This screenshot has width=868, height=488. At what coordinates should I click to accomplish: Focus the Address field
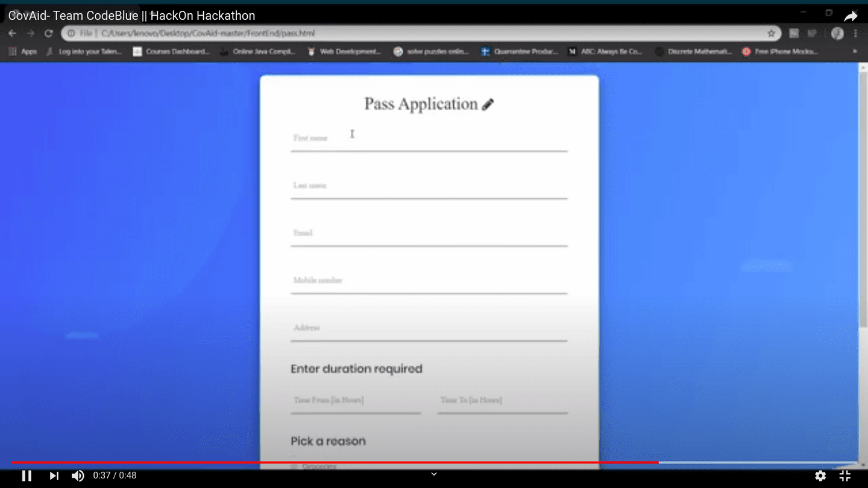429,329
